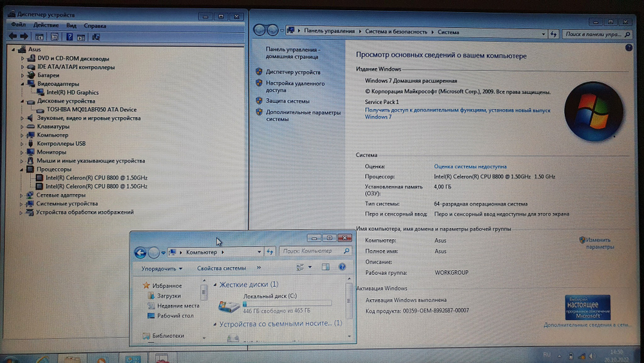The image size is (644, 363).
Task: Expand the Батареи node
Action: [x=23, y=75]
